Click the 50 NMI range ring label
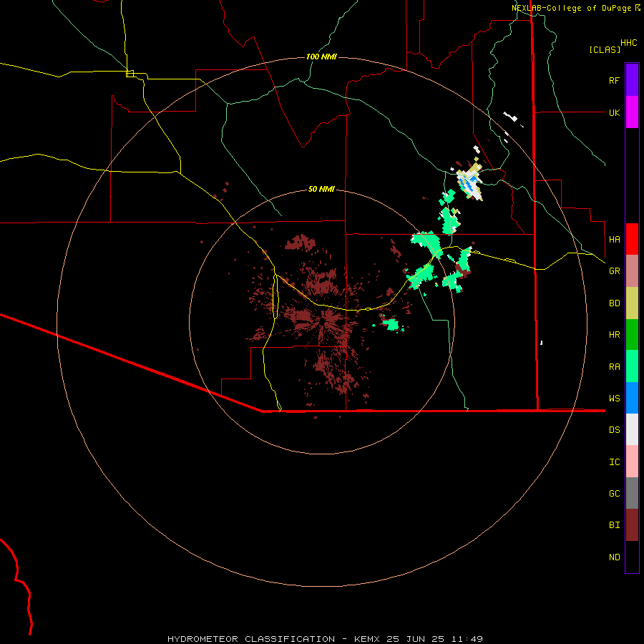The width and height of the screenshot is (644, 644). [x=321, y=189]
